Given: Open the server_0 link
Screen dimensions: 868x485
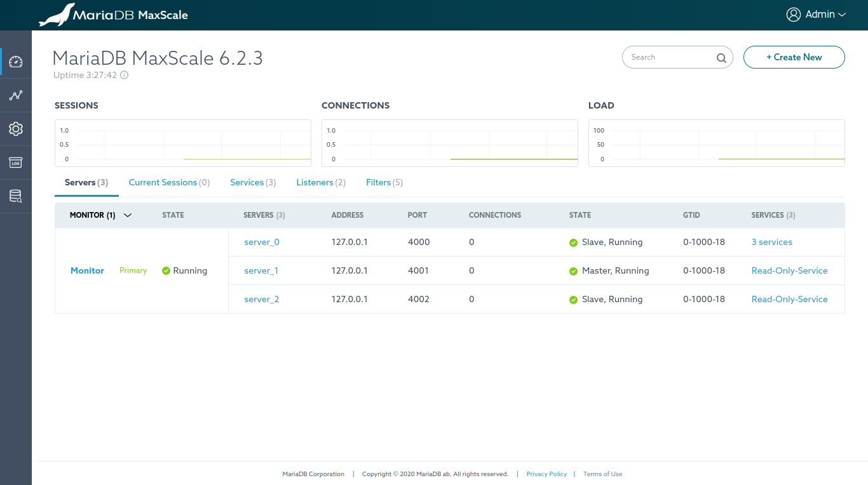Looking at the screenshot, I should tap(262, 242).
